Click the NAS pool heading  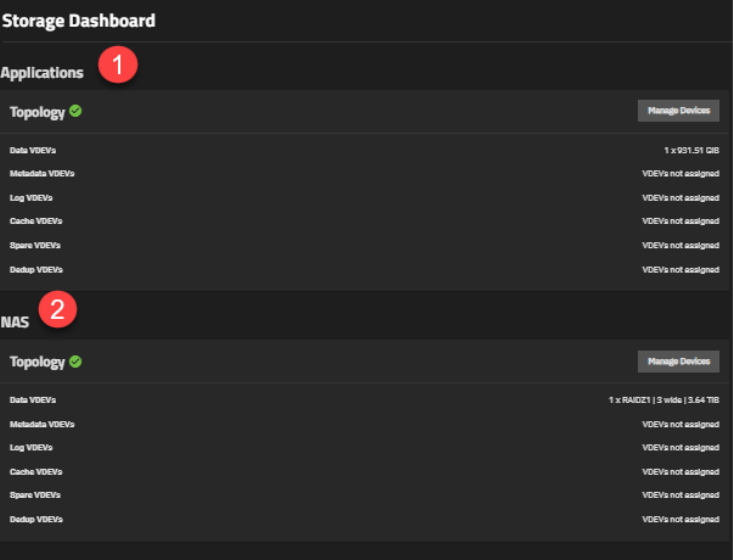(15, 322)
